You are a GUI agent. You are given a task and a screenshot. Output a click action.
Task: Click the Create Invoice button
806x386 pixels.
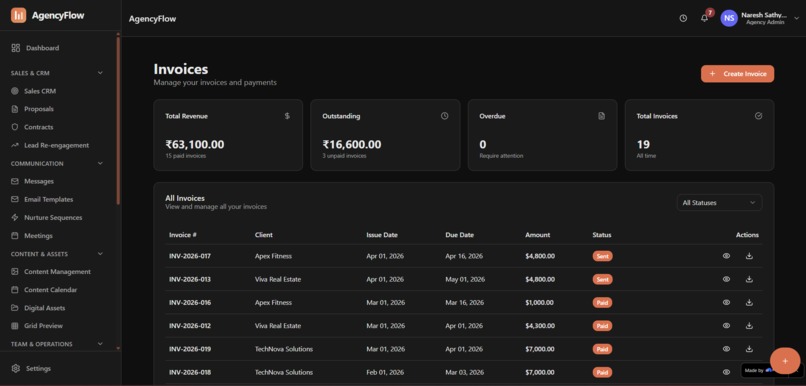pyautogui.click(x=737, y=73)
